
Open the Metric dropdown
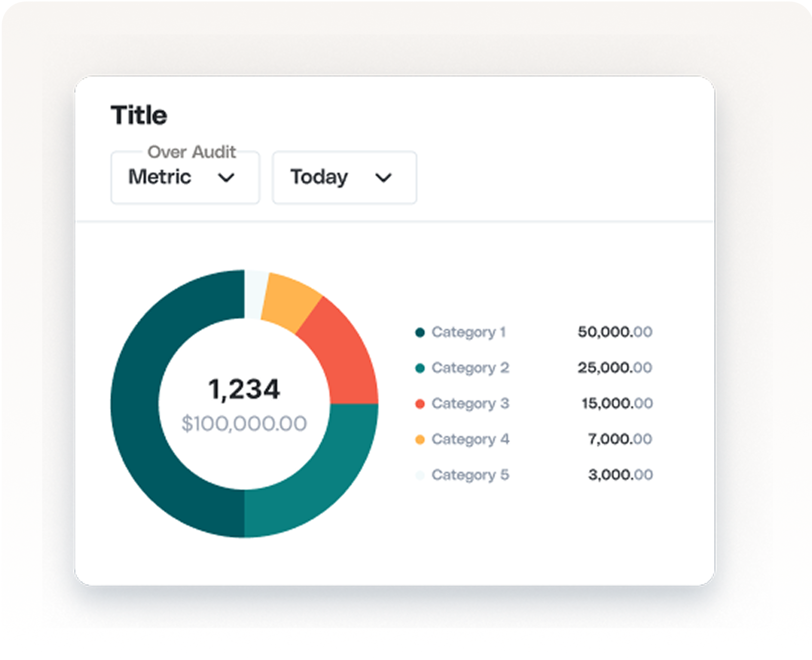click(185, 178)
